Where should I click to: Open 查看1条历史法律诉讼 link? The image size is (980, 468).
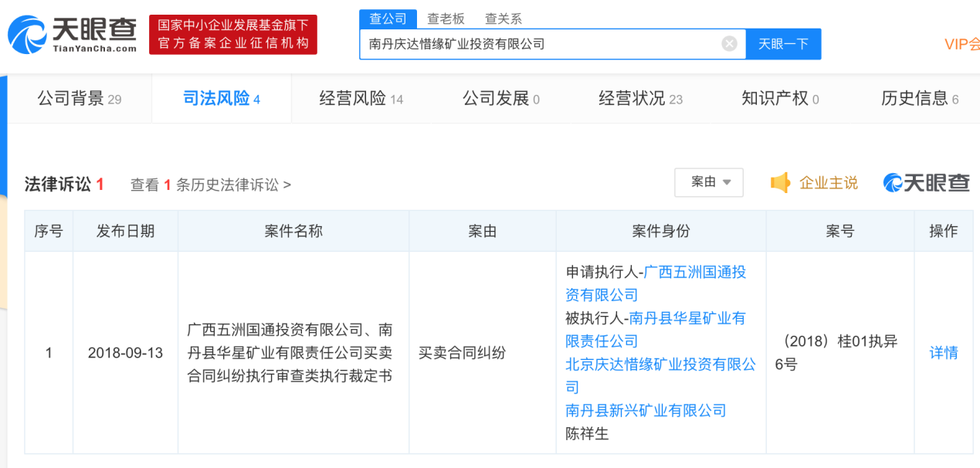pos(211,185)
